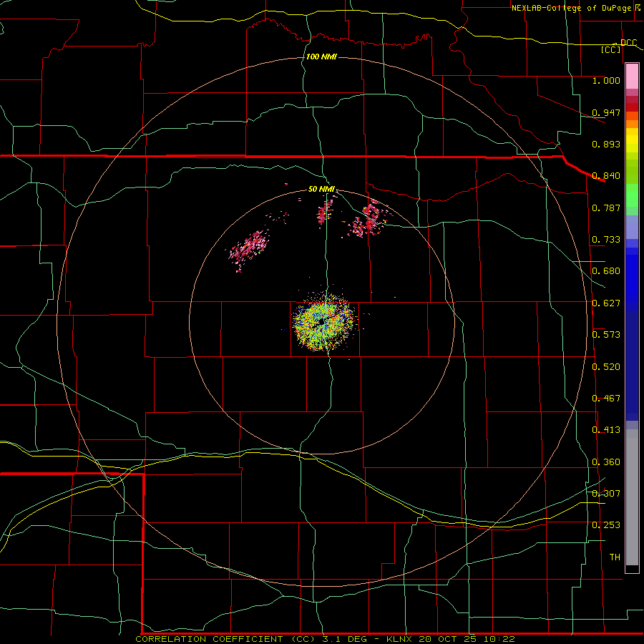Viewport: 644px width, 644px height.
Task: Click the [CC] legend header label
Action: (x=611, y=49)
